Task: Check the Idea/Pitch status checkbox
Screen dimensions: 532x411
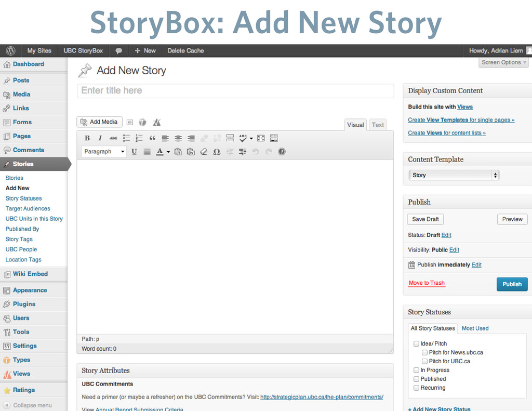Action: pos(416,343)
